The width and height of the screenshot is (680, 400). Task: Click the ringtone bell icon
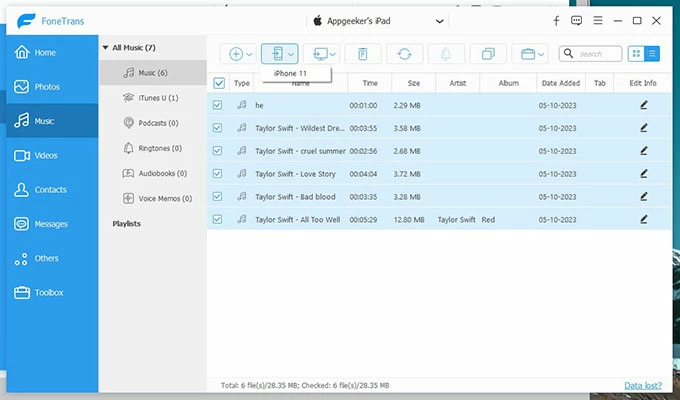(x=446, y=54)
